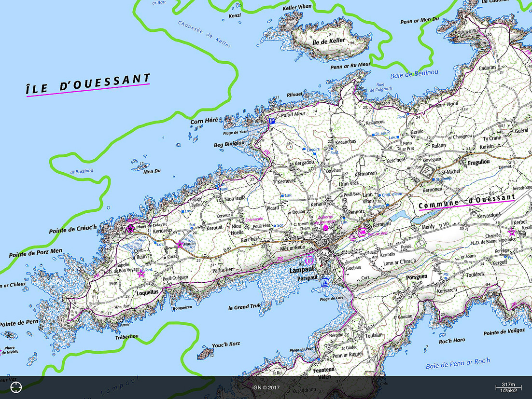Tap the Plage du Prat beach label

(x=301, y=350)
